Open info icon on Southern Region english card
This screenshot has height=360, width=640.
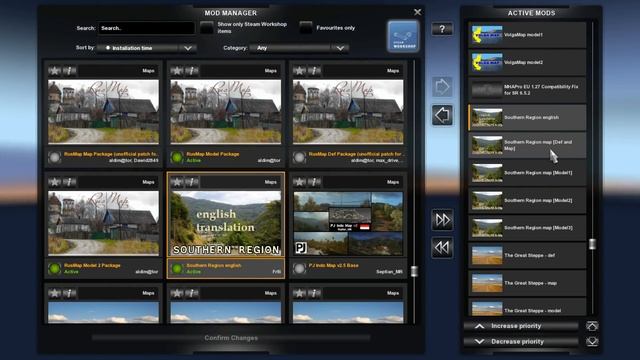[192, 182]
